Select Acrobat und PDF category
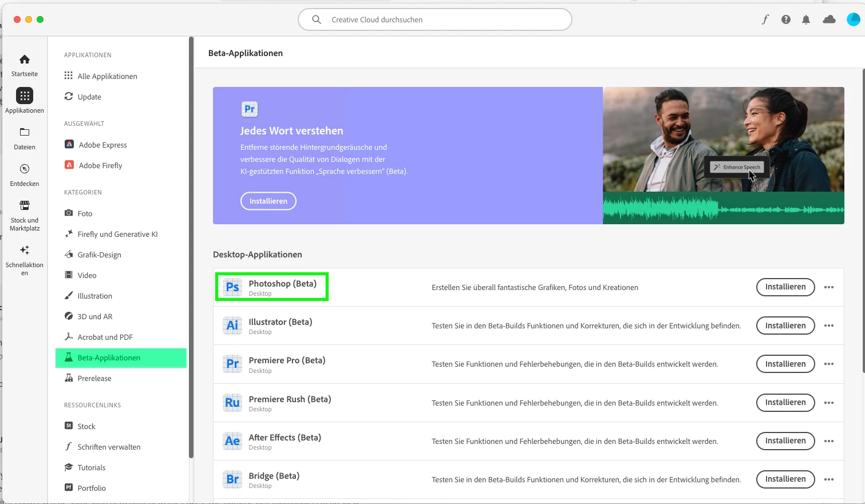The width and height of the screenshot is (865, 504). pyautogui.click(x=121, y=337)
